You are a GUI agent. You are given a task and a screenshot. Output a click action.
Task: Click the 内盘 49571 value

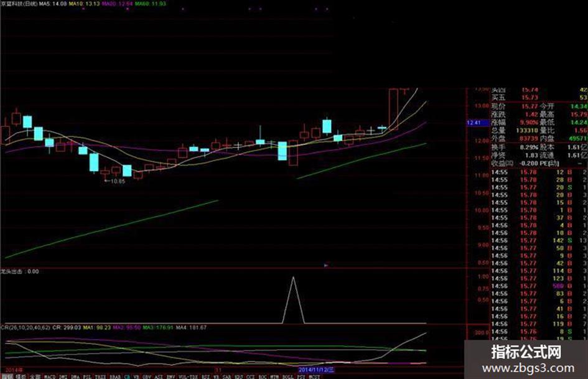(577, 138)
